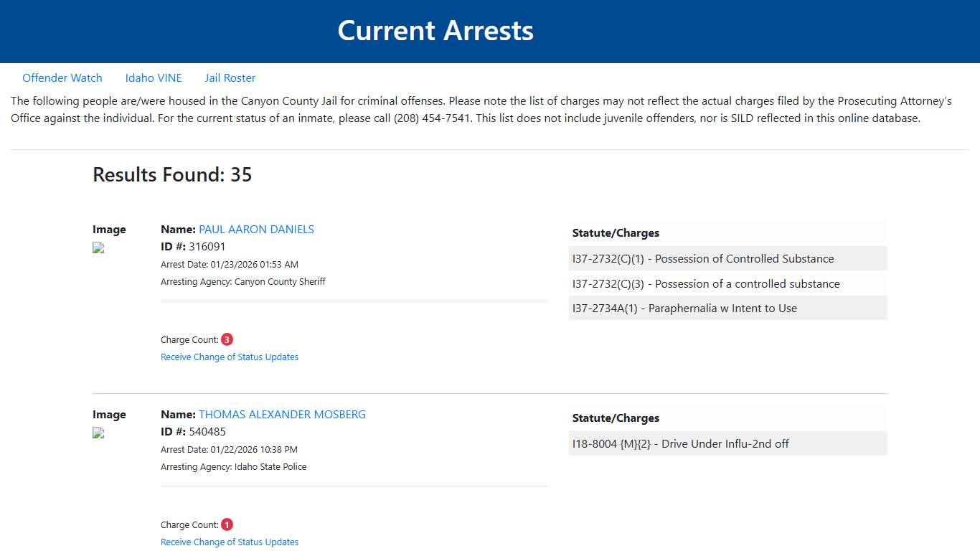Select the Statute/Charges header for Daniels
The image size is (980, 551).
pos(616,232)
